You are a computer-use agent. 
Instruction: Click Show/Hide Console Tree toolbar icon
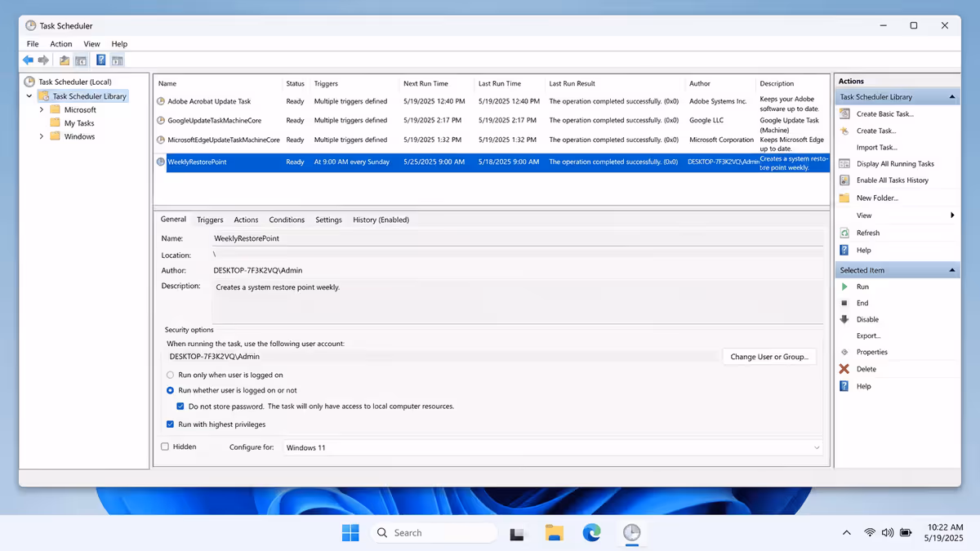point(81,60)
